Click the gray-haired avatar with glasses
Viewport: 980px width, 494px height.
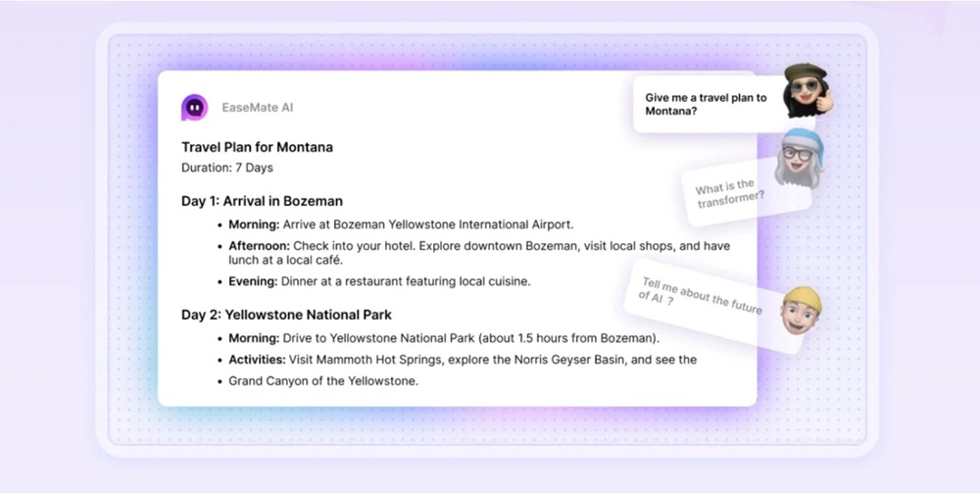(799, 160)
